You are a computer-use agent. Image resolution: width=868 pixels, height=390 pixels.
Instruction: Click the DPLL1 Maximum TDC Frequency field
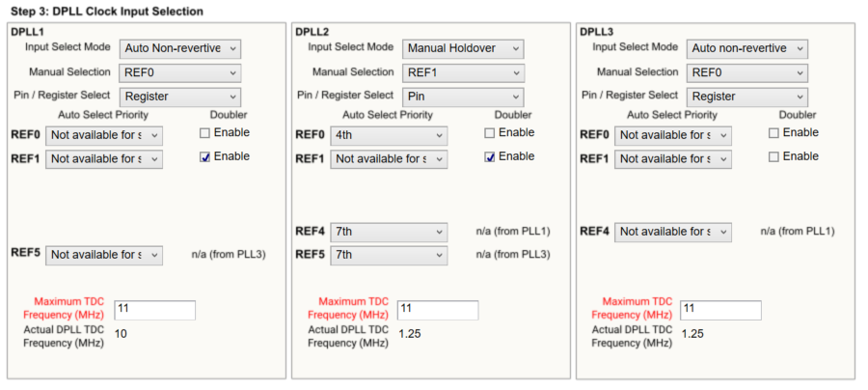[154, 310]
